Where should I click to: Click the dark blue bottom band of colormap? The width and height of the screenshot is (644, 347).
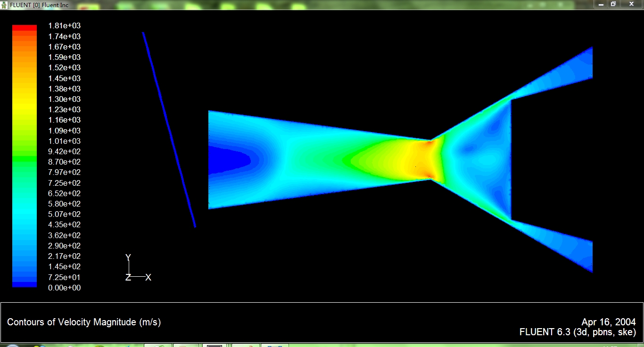(x=24, y=284)
